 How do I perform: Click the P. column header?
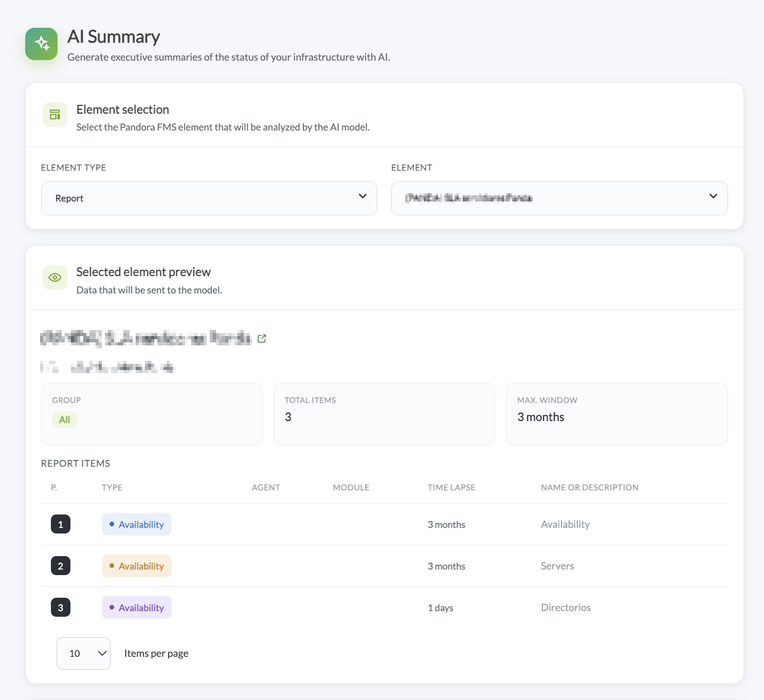click(54, 487)
